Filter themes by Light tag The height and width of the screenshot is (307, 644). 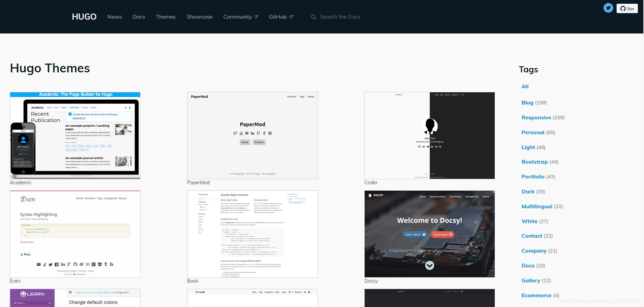(528, 147)
